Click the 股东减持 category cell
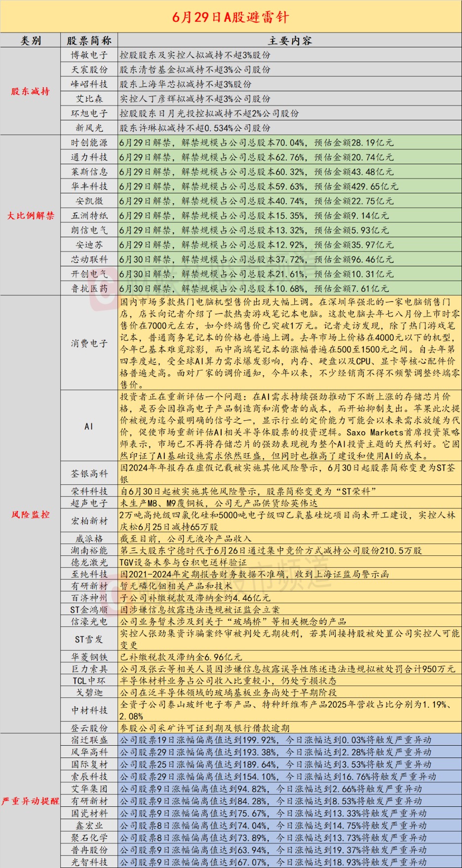The image size is (462, 868). tap(31, 91)
